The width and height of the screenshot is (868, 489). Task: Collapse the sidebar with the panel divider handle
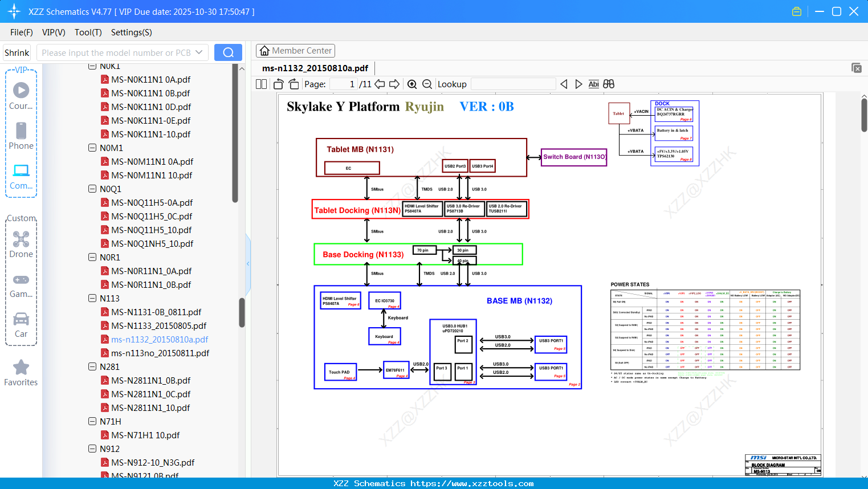click(248, 263)
